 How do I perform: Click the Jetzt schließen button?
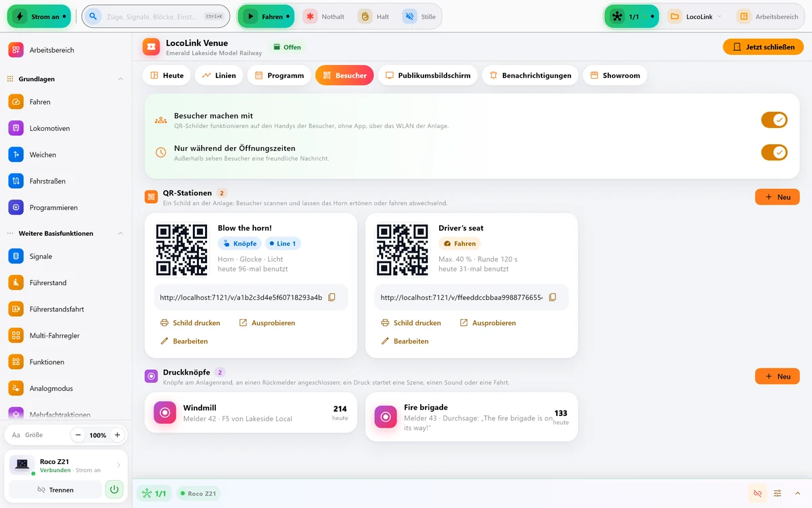tap(763, 47)
